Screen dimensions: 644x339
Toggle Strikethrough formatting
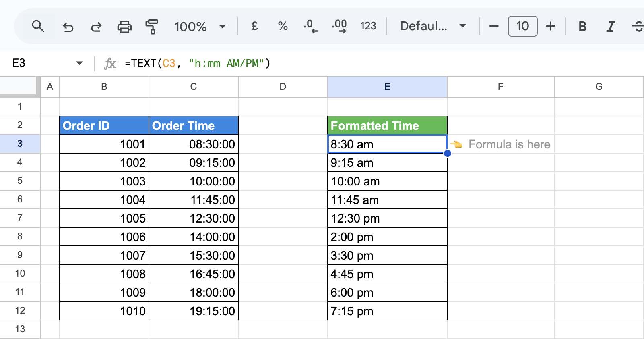coord(638,27)
